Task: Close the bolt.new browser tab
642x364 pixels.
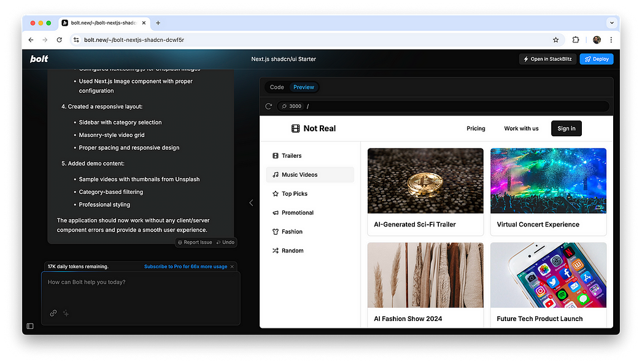Action: click(x=144, y=23)
